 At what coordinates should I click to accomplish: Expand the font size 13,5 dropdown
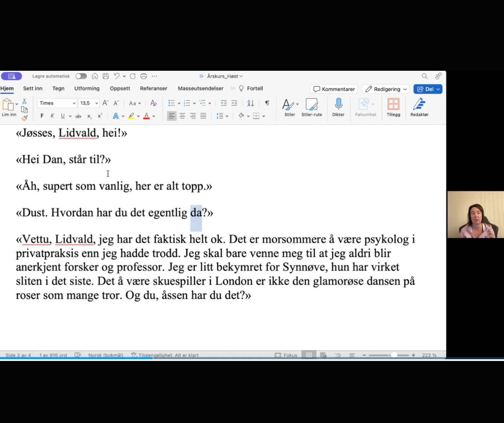click(96, 103)
